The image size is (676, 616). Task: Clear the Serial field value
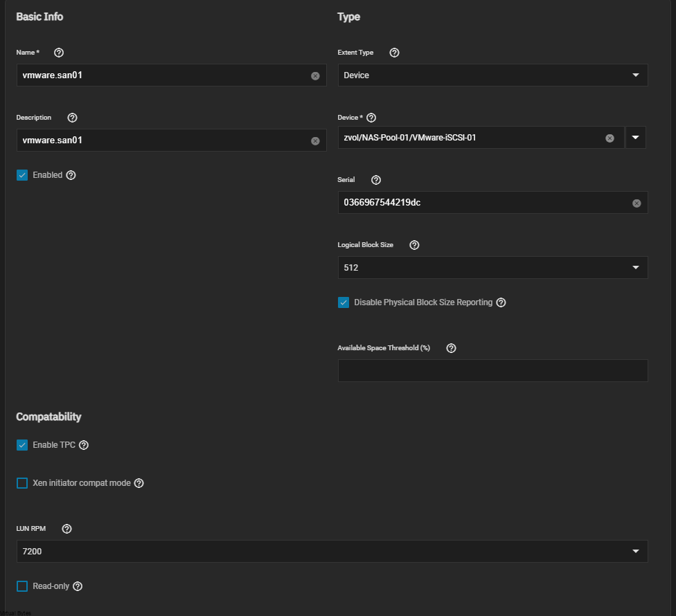pos(637,203)
